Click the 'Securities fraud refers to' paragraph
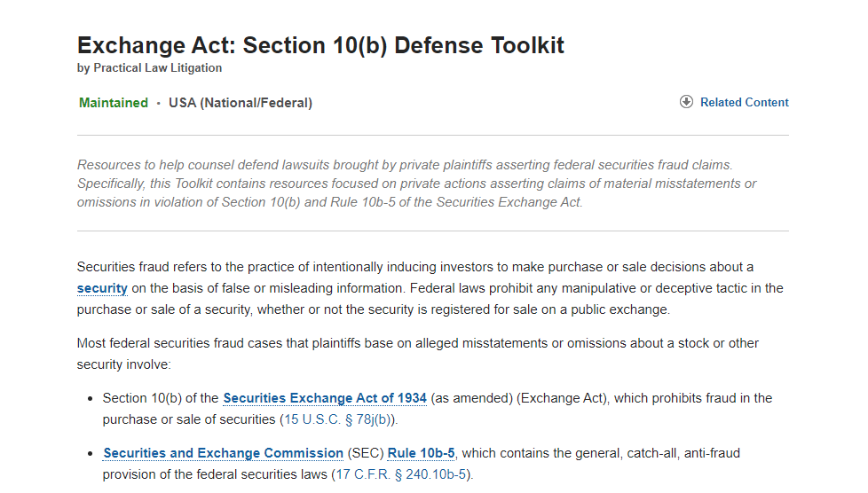The width and height of the screenshot is (868, 493). coord(430,288)
